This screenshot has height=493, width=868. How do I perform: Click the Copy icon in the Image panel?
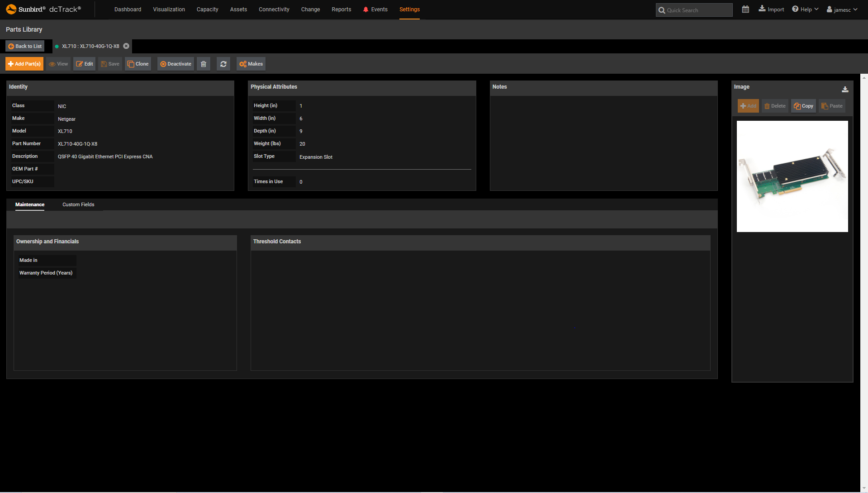(803, 105)
